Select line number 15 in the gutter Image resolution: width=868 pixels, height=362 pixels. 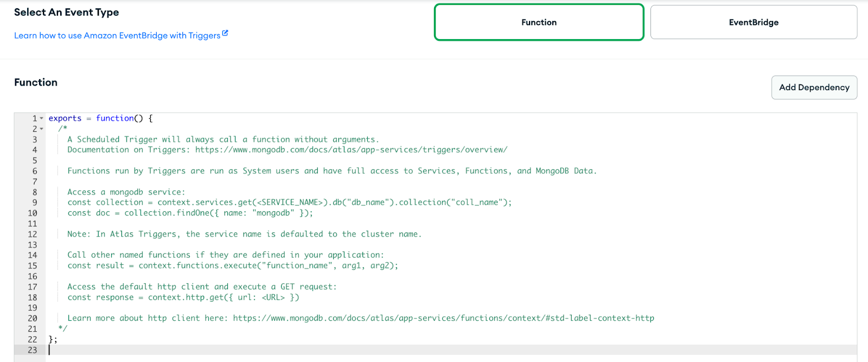coord(33,266)
